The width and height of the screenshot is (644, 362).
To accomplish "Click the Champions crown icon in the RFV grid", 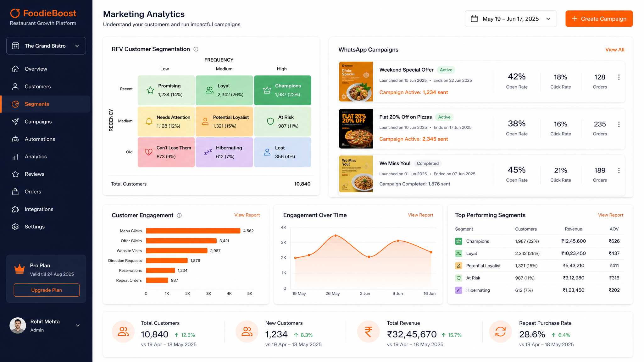I will [x=267, y=90].
